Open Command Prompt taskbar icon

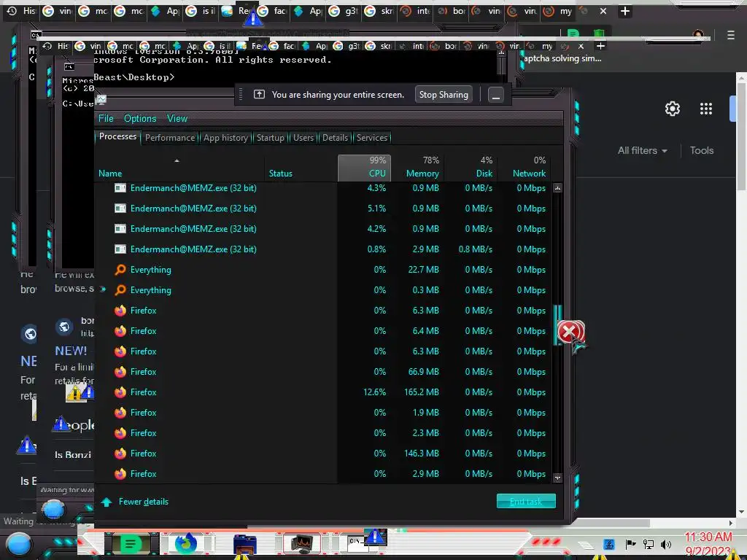[x=356, y=542]
